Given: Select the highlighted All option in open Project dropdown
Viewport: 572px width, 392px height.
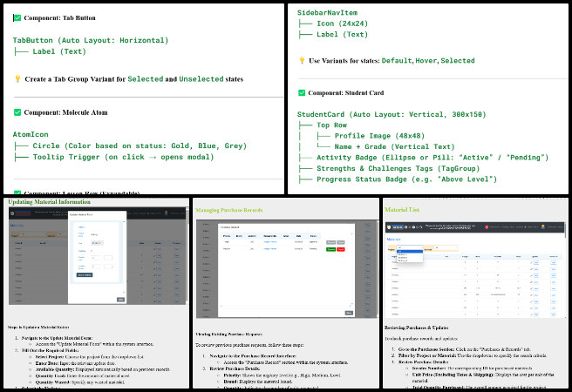Looking at the screenshot, I should coord(410,251).
